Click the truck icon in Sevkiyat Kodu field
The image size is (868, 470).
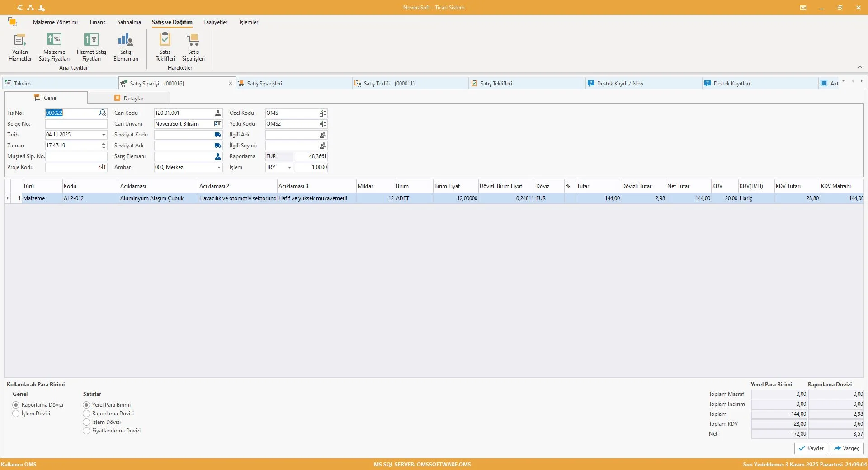click(218, 135)
